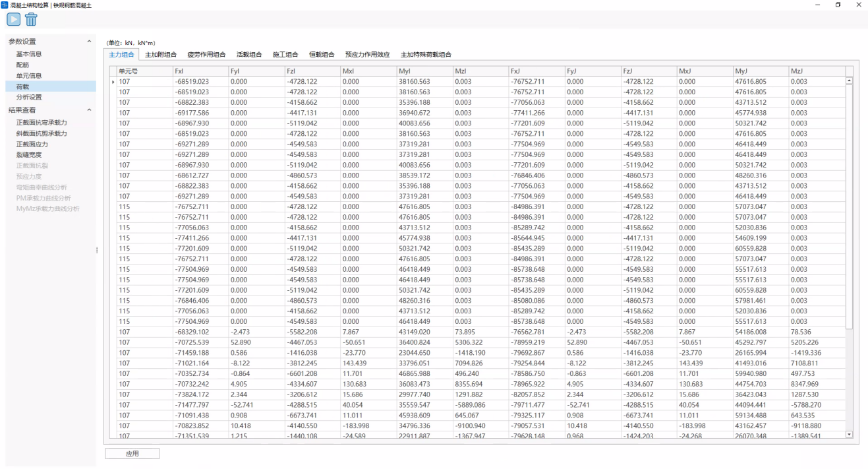Click the FyJ column header
This screenshot has height=469, width=868.
coord(593,71)
